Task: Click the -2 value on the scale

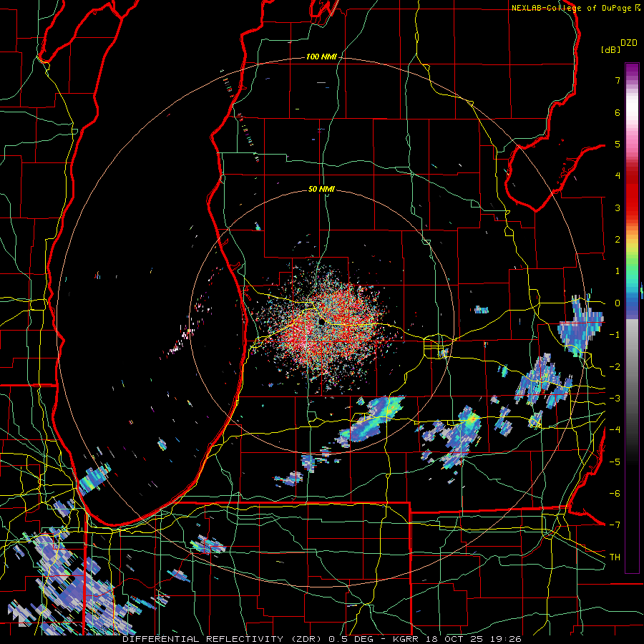Action: tap(615, 366)
